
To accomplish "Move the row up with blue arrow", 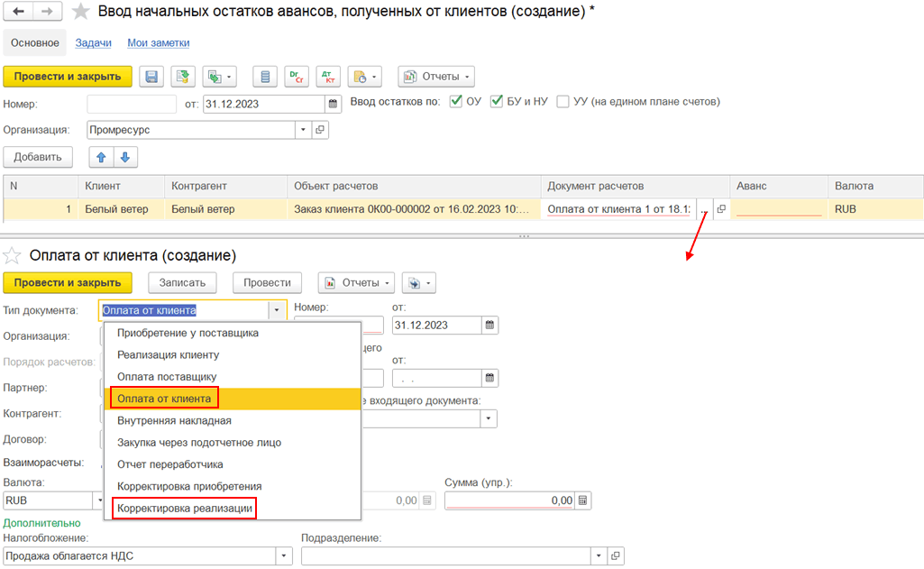I will 101,158.
